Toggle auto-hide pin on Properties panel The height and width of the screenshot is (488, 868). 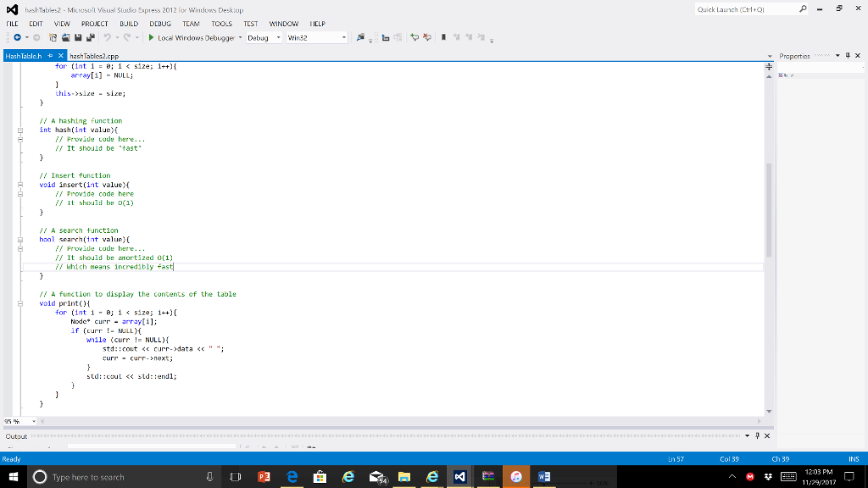pyautogui.click(x=848, y=56)
